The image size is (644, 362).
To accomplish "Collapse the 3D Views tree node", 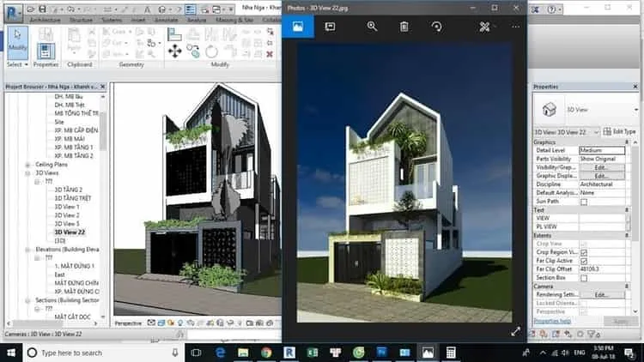I will pyautogui.click(x=28, y=173).
